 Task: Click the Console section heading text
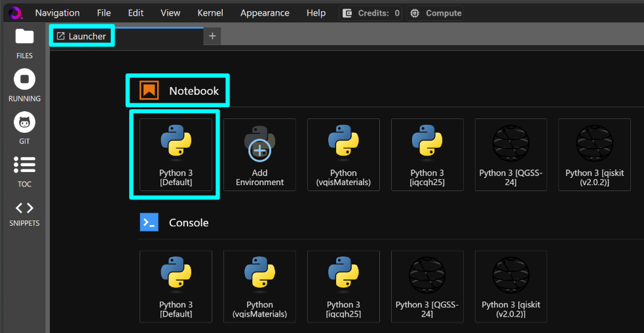click(x=189, y=222)
